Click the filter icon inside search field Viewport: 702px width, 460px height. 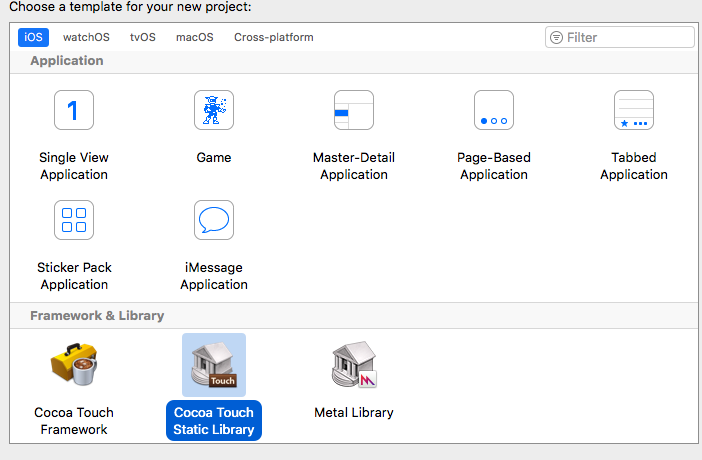coord(556,37)
